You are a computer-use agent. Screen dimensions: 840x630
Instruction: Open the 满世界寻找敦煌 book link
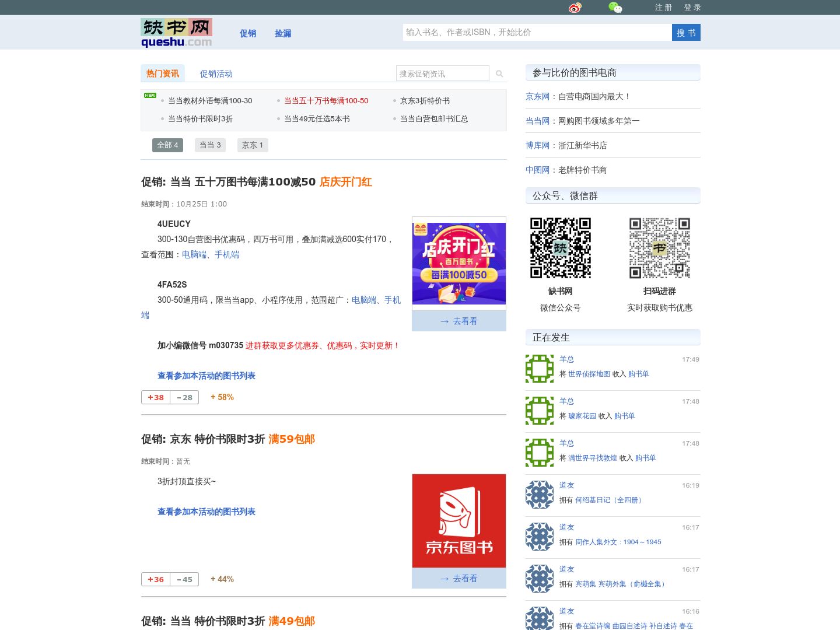click(x=593, y=458)
